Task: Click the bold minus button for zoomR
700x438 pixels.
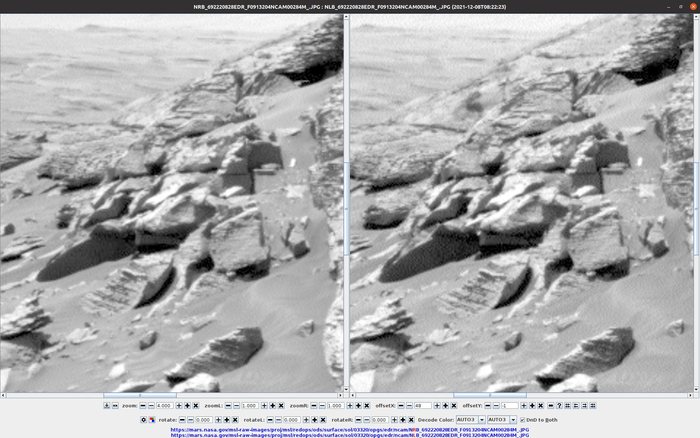Action: tap(313, 406)
